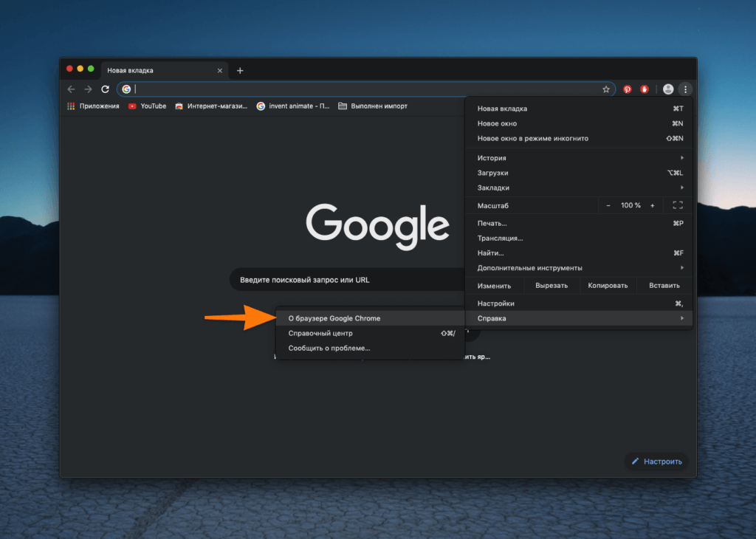
Task: Click the 100 % zoom value
Action: click(630, 205)
